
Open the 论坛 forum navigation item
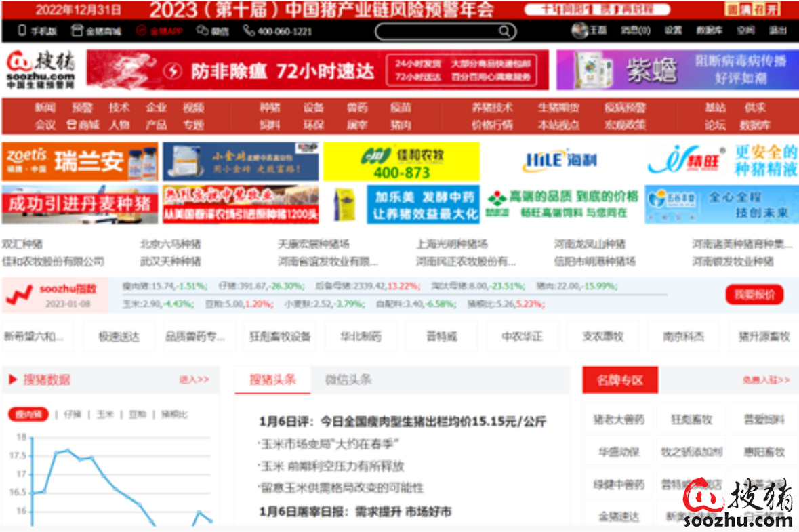point(715,125)
